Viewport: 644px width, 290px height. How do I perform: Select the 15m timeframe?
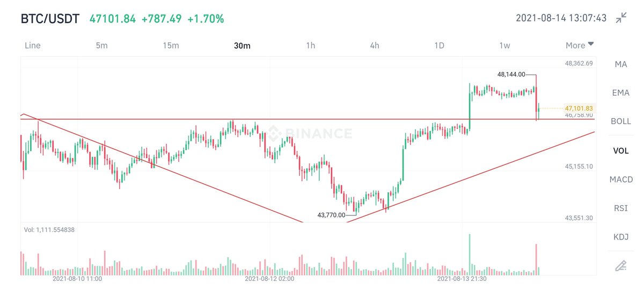pyautogui.click(x=171, y=46)
